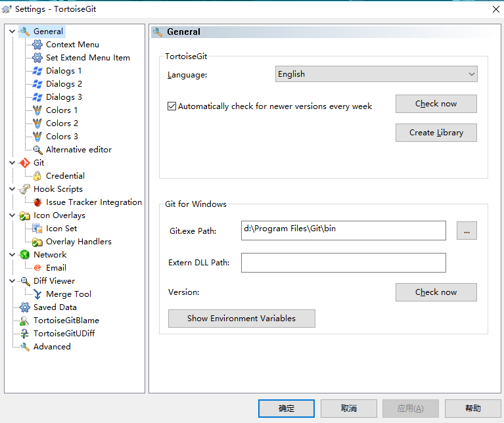Click the Git.exe Path browse button
This screenshot has width=504, height=423.
467,231
